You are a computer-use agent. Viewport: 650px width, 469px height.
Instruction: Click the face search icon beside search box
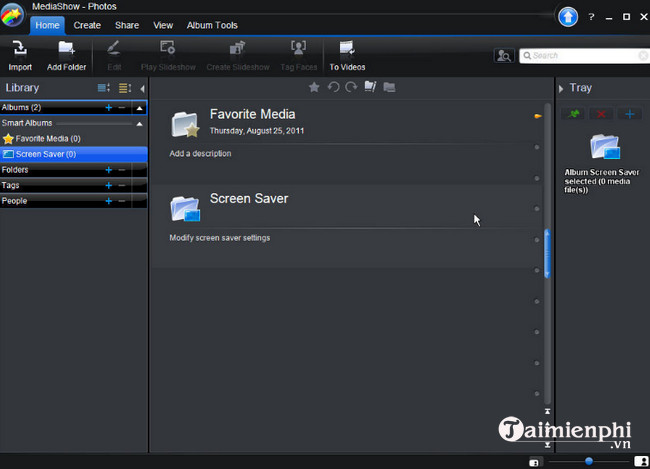click(x=505, y=56)
